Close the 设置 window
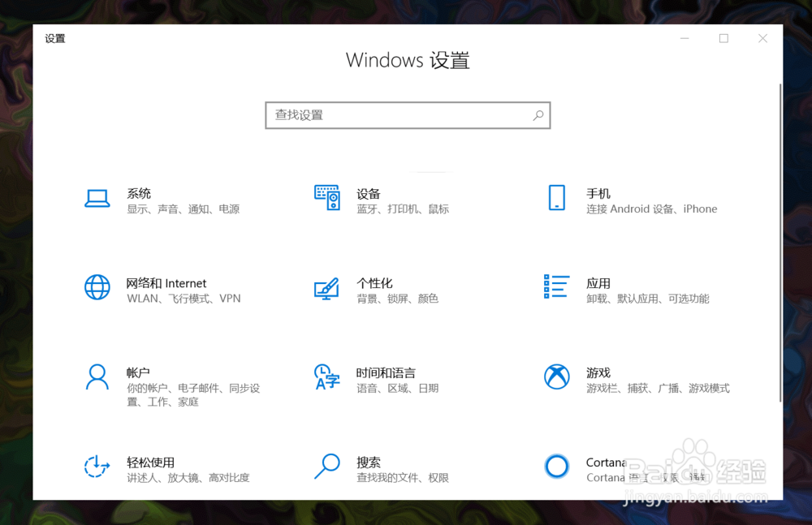The width and height of the screenshot is (812, 525). 762,38
